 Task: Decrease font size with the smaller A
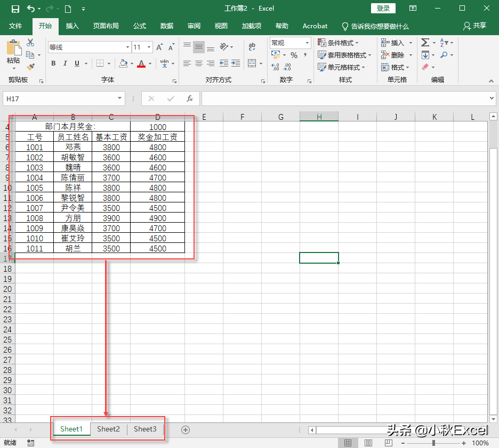[171, 47]
